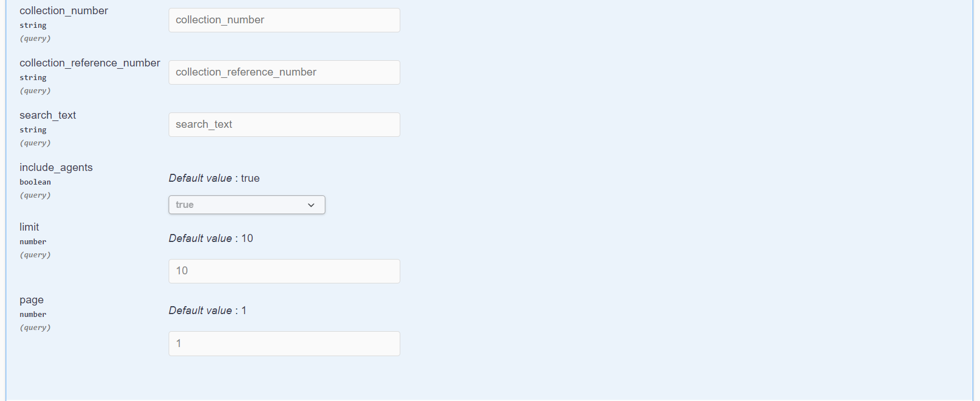Image resolution: width=980 pixels, height=401 pixels.
Task: Focus the collection_number input field
Action: click(284, 20)
